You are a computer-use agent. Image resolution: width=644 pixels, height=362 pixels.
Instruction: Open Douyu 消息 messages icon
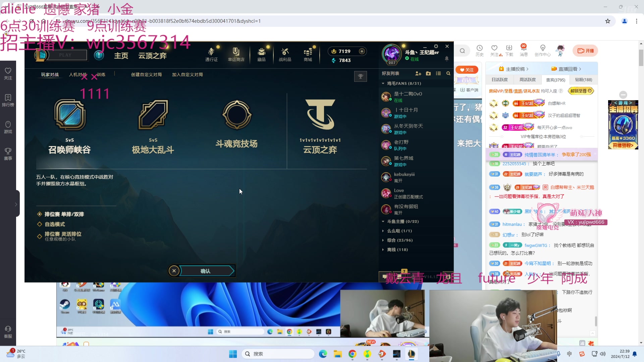click(x=524, y=51)
